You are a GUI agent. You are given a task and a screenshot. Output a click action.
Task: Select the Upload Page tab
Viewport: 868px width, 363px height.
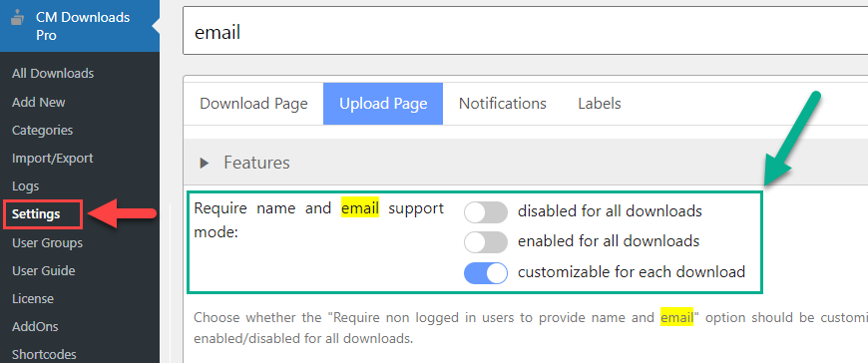(383, 104)
